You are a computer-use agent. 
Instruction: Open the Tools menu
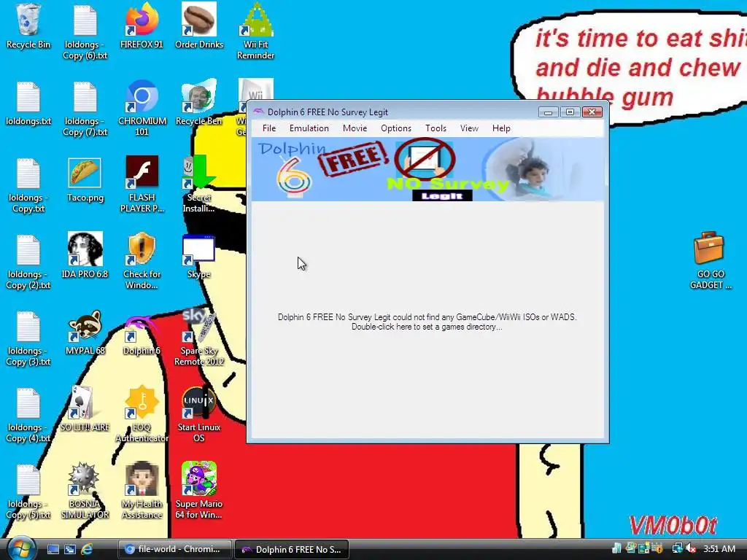(436, 128)
